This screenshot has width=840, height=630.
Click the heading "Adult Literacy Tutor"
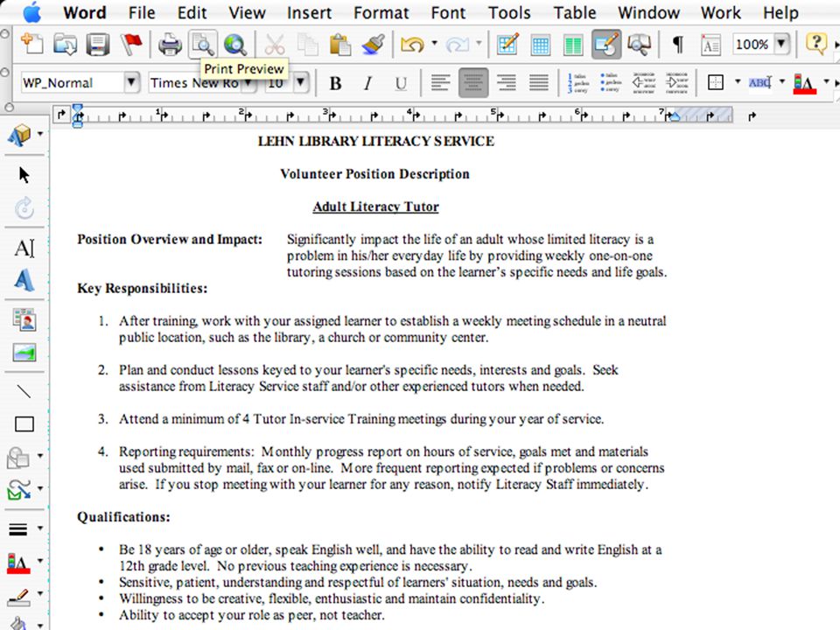(x=375, y=206)
